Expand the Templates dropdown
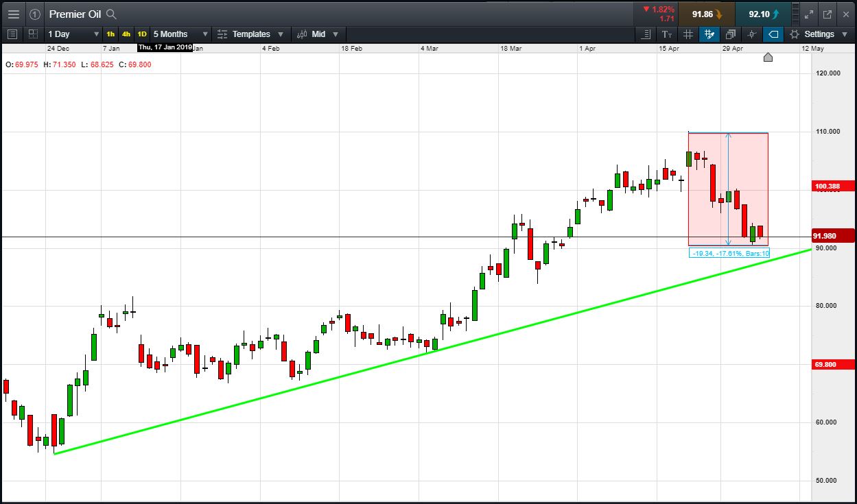This screenshot has height=504, width=857. click(250, 34)
